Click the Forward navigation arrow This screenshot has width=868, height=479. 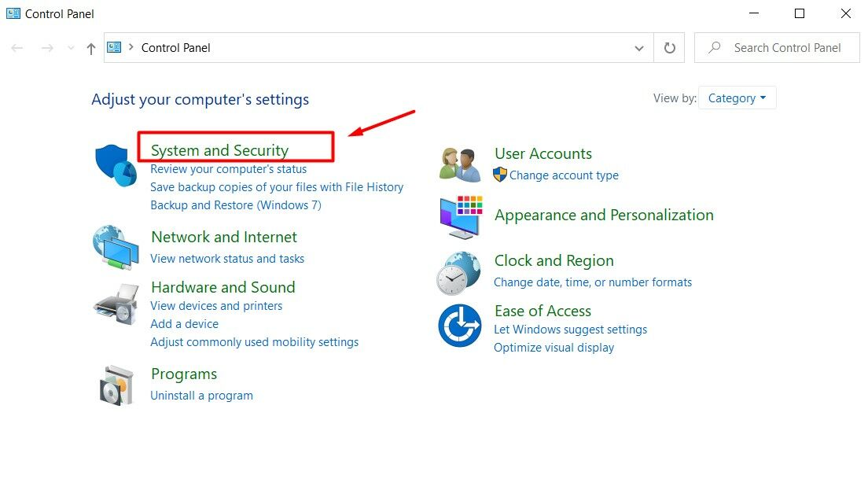pos(48,48)
